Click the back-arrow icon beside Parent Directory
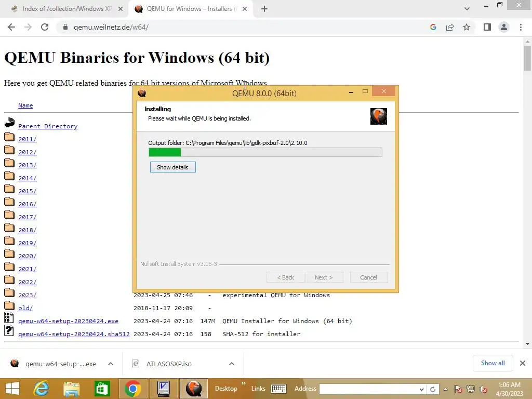The width and height of the screenshot is (532, 399). point(9,123)
